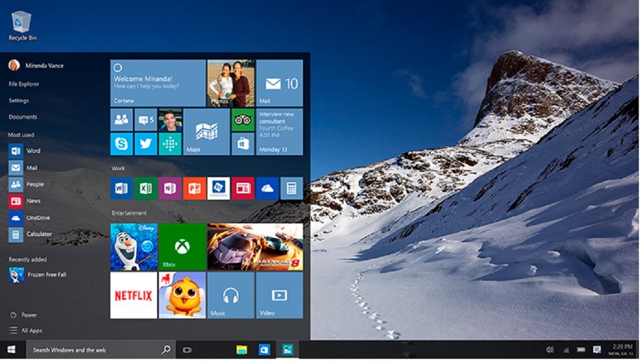The height and width of the screenshot is (364, 643).
Task: Open the red News tile under Work
Action: click(243, 188)
